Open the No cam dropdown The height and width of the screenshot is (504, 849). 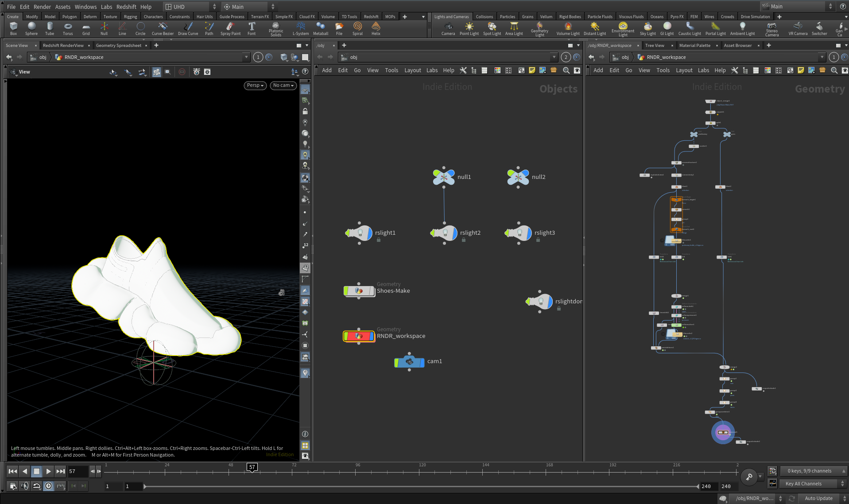(x=283, y=85)
